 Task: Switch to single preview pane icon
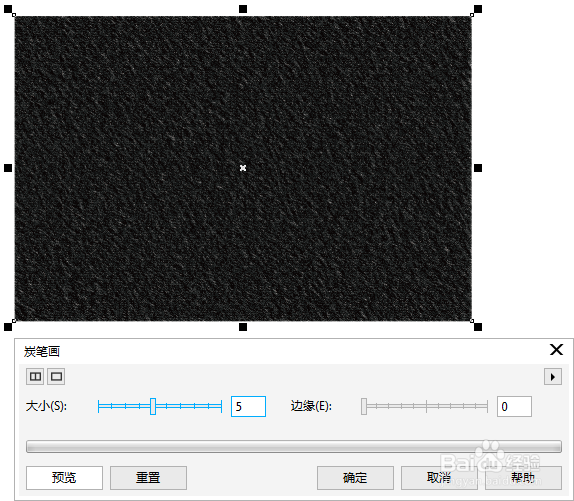56,377
